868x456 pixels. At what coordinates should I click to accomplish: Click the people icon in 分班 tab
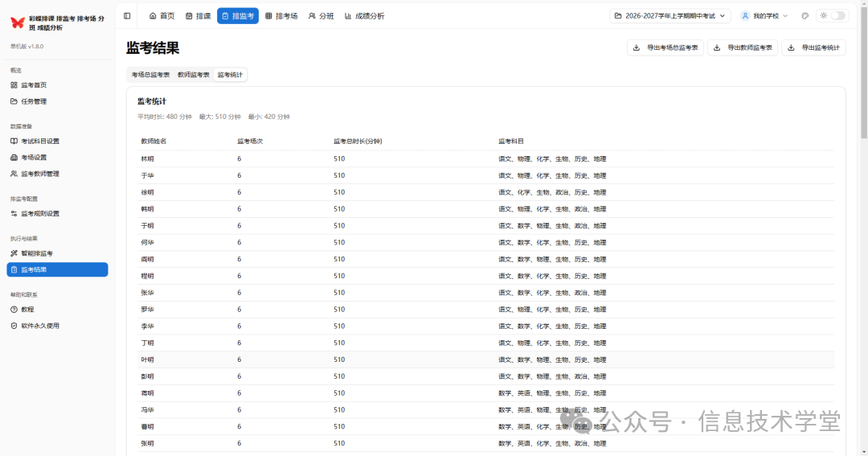(312, 16)
